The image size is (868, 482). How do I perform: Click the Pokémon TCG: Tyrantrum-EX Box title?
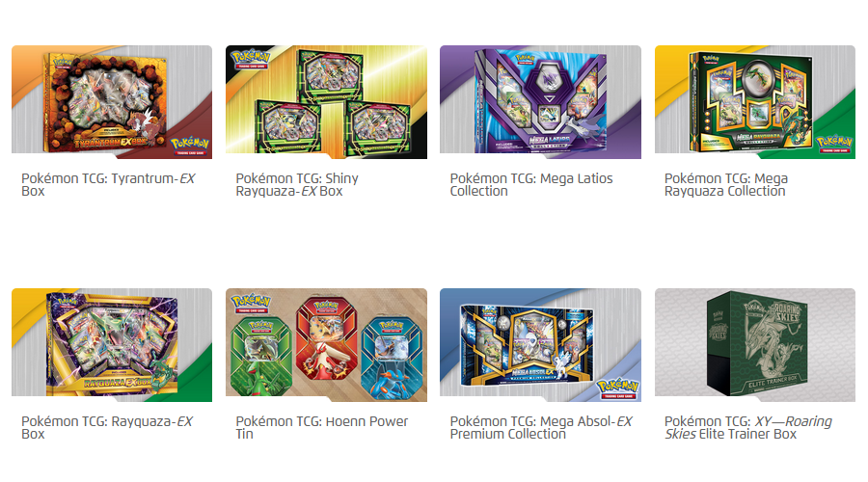pos(108,185)
